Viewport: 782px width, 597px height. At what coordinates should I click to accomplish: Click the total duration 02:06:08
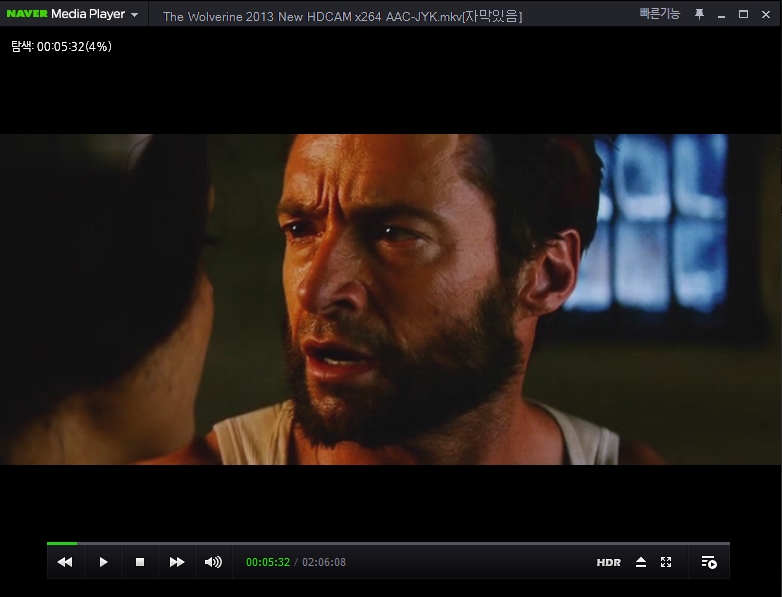pos(324,562)
